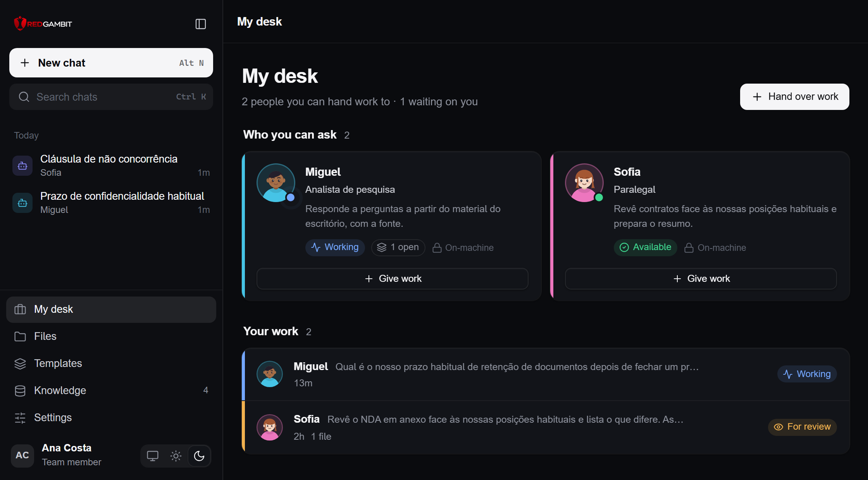
Task: Click the bot icon beside Cláusula de não concorrência
Action: (22, 166)
